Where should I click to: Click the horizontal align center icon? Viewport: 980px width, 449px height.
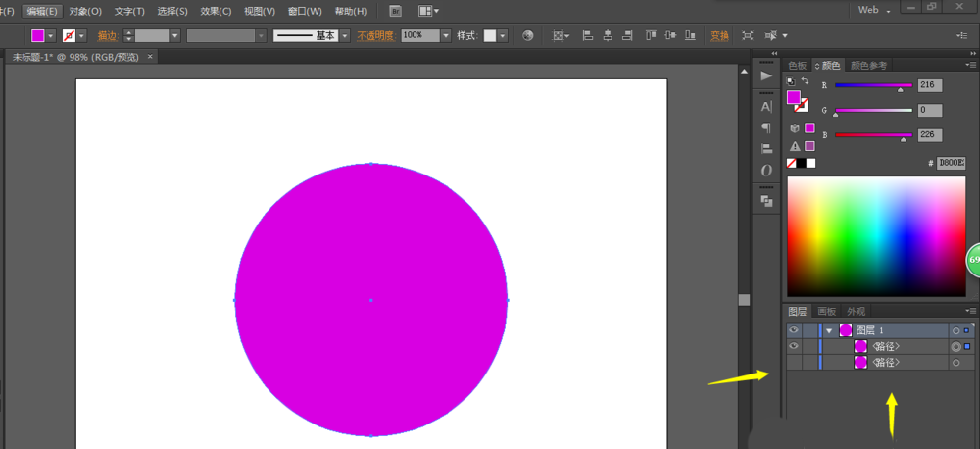coord(608,35)
